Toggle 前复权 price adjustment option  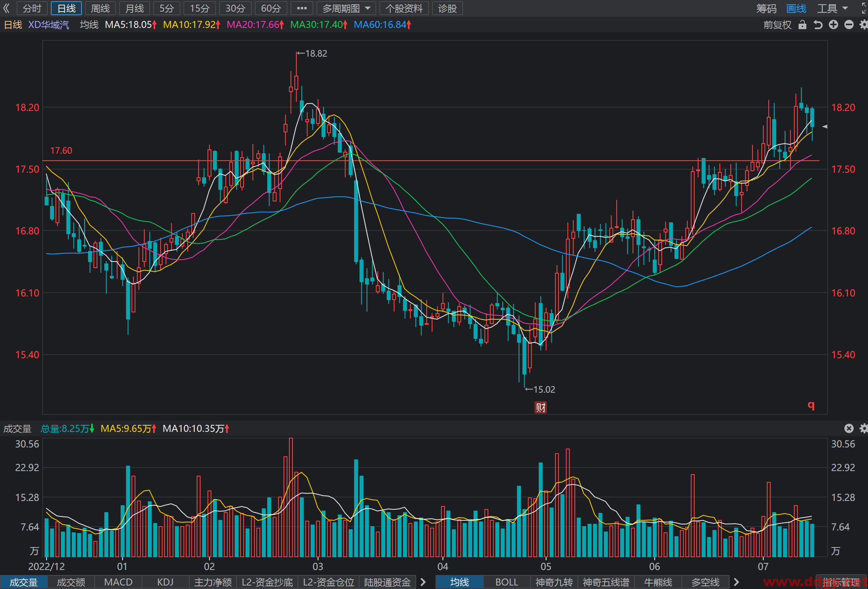tap(777, 25)
